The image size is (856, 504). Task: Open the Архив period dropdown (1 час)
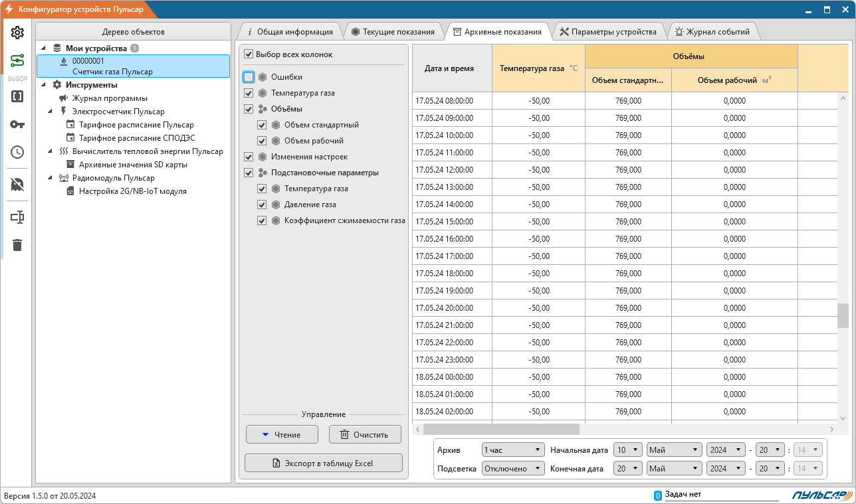click(513, 450)
